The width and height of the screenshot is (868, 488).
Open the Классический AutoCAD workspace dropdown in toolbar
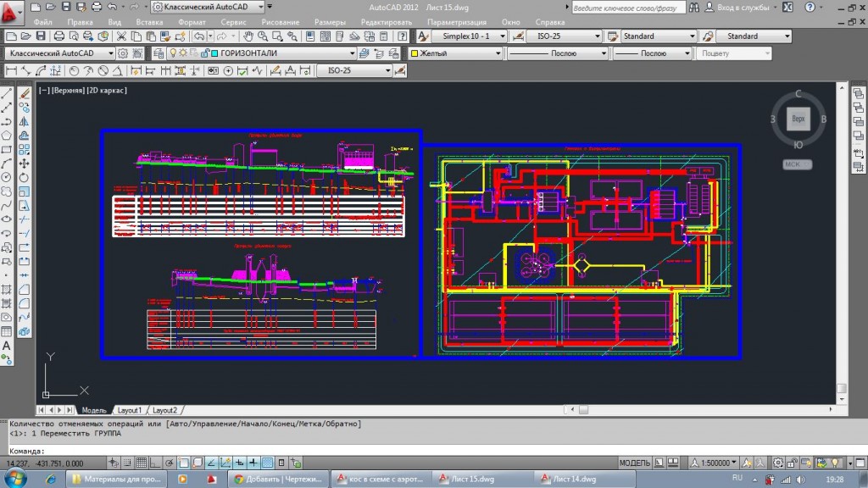(111, 53)
